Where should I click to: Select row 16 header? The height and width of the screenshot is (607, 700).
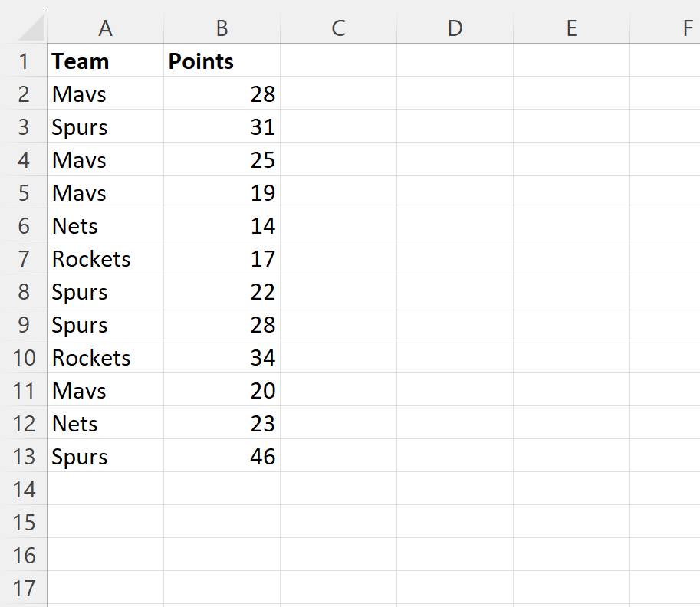point(24,555)
